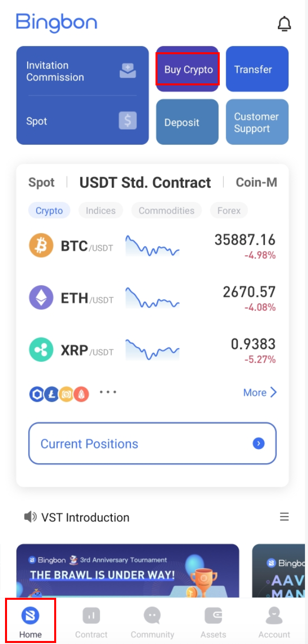
Task: Switch to the Spot market tab
Action: click(x=41, y=182)
